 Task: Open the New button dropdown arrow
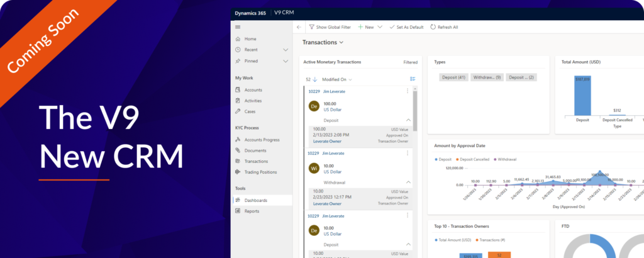tap(380, 27)
